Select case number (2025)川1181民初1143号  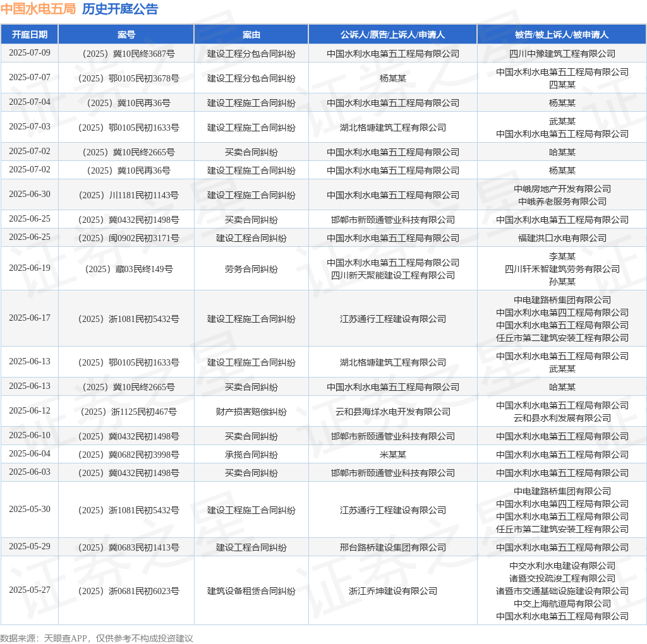[128, 195]
